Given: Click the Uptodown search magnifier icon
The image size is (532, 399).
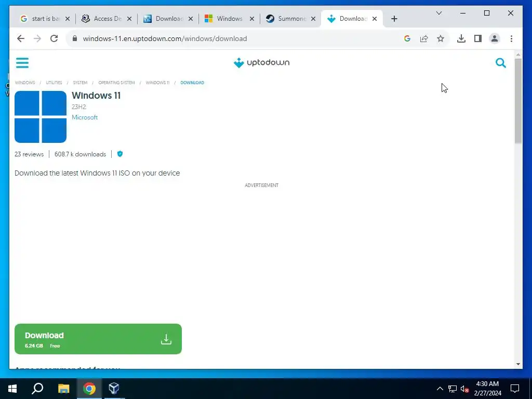Looking at the screenshot, I should pos(500,63).
